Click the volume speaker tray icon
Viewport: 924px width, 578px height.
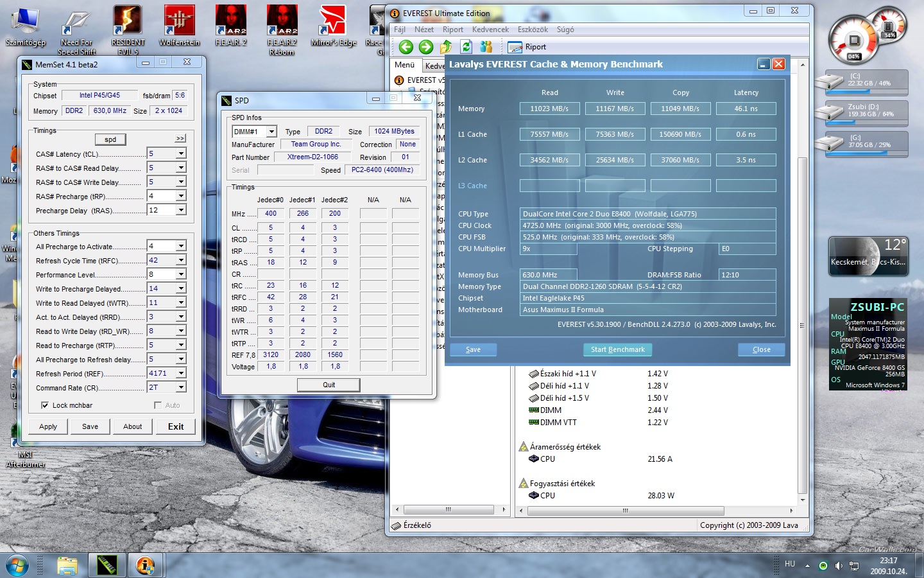(839, 566)
